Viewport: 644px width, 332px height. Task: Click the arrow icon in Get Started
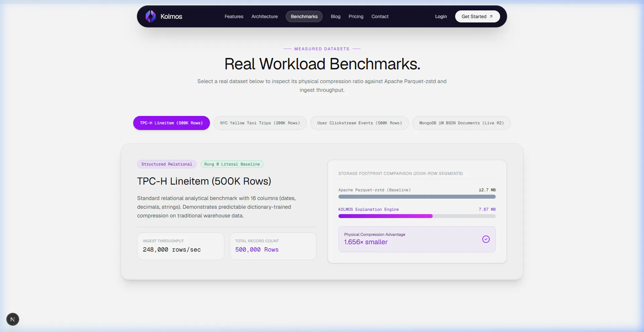pyautogui.click(x=491, y=16)
